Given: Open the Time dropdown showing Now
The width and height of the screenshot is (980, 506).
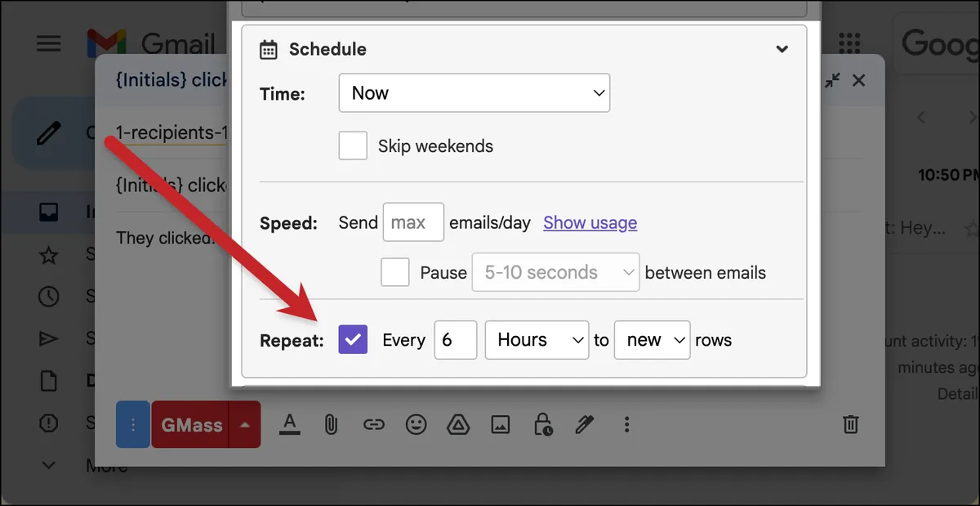Looking at the screenshot, I should point(474,93).
